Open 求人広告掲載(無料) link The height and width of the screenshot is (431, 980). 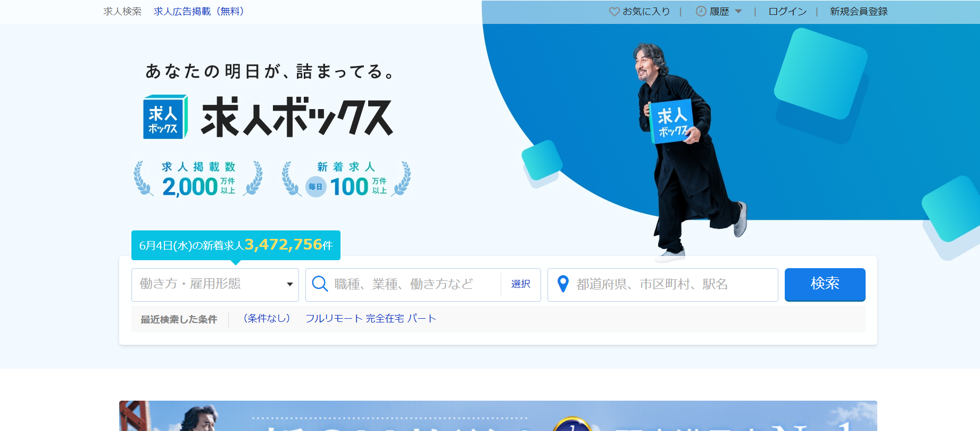pyautogui.click(x=199, y=11)
